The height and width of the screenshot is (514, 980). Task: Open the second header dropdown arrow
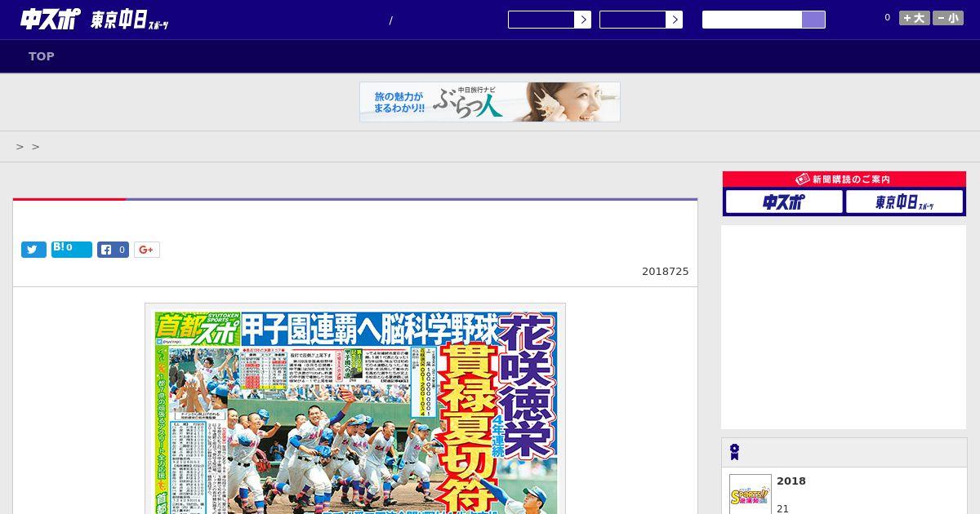click(674, 20)
